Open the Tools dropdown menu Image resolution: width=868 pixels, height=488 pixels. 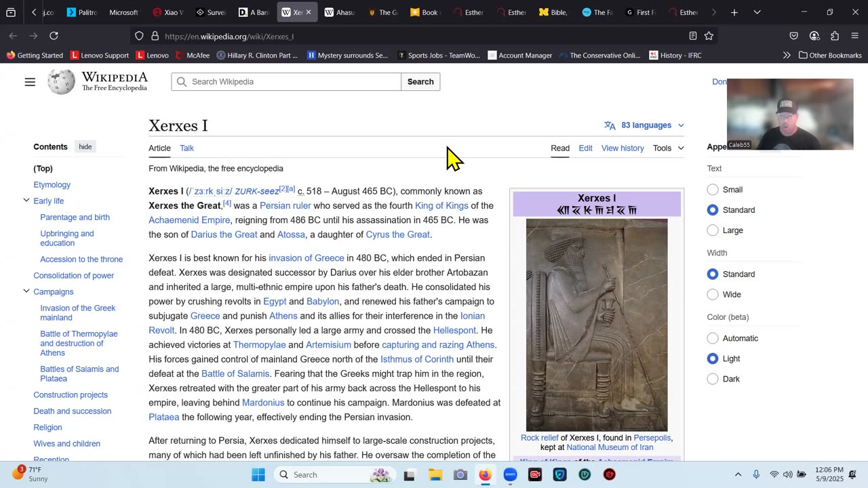point(668,148)
